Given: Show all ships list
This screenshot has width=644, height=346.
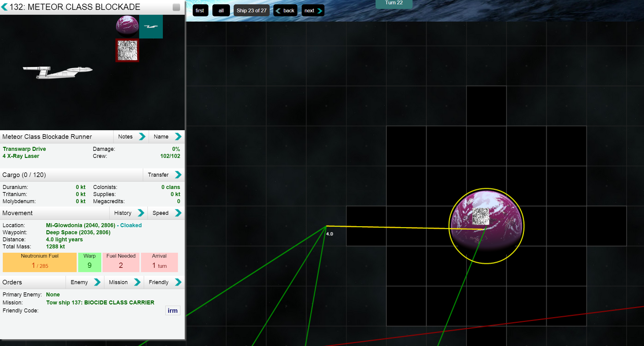Looking at the screenshot, I should point(221,10).
